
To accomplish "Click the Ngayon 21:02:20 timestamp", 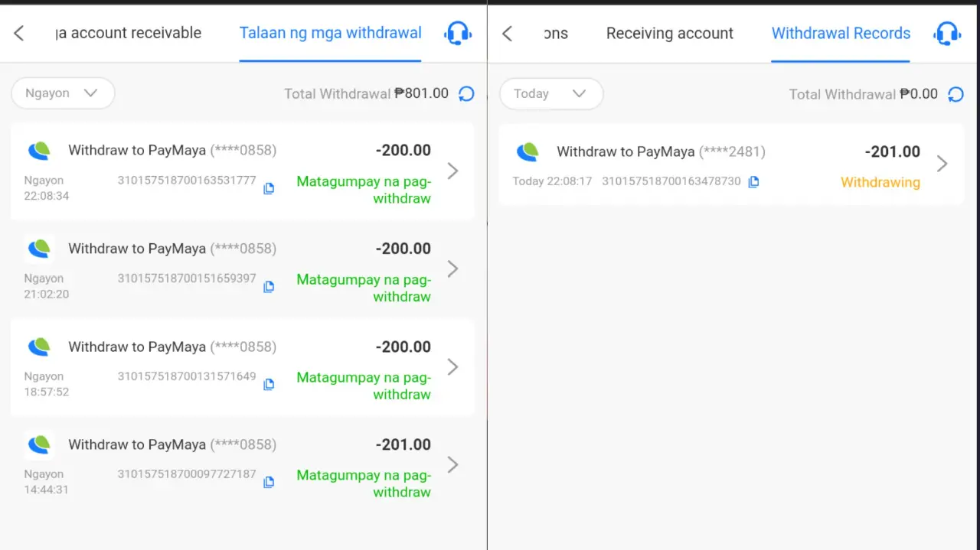I will click(46, 286).
